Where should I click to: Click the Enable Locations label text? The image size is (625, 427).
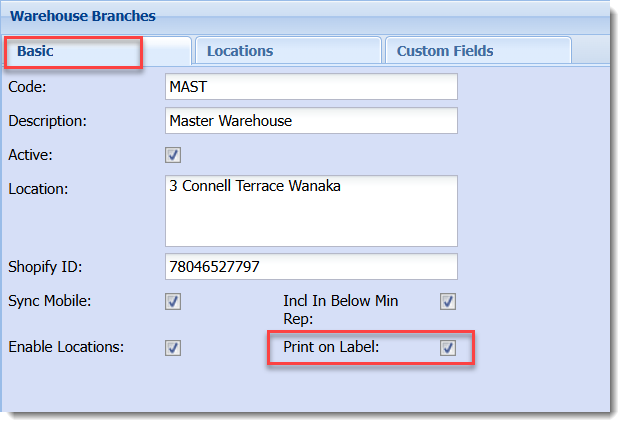(66, 348)
